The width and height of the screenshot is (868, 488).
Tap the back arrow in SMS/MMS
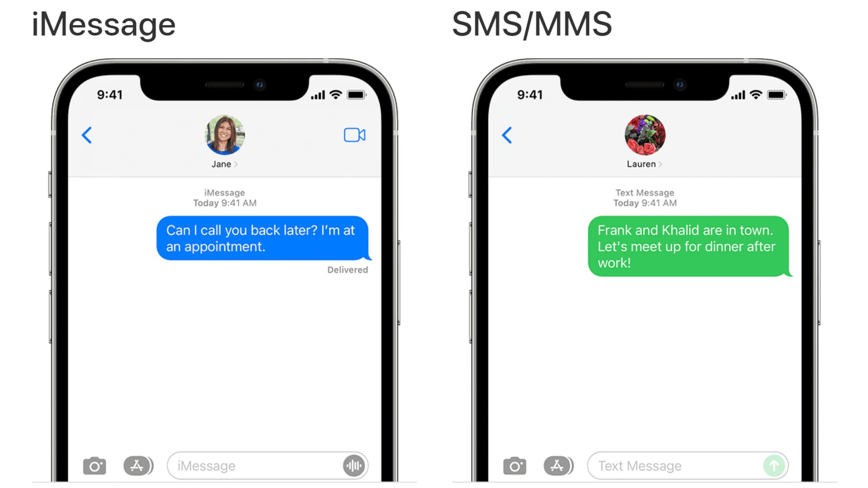pos(507,135)
